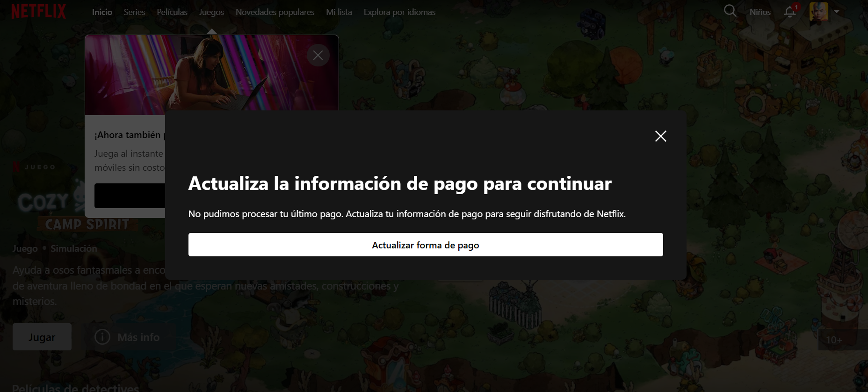Click the profile avatar picture
The height and width of the screenshot is (392, 868).
[819, 12]
